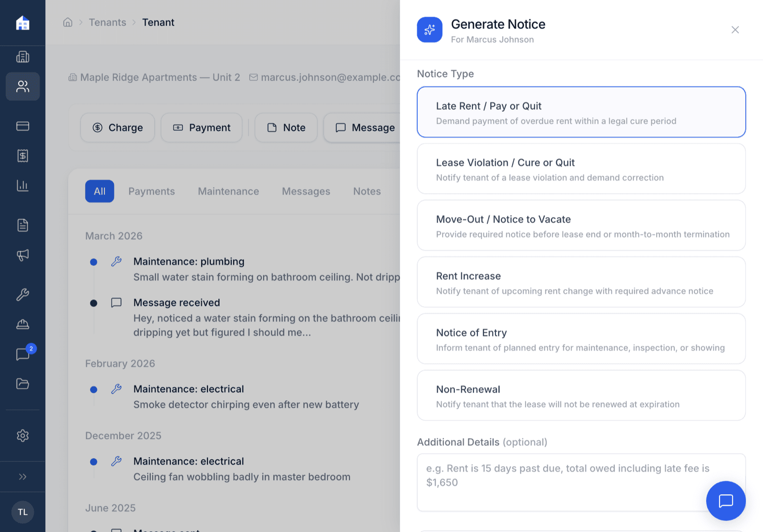
Task: Open the files folder icon in sidebar
Action: click(x=22, y=384)
